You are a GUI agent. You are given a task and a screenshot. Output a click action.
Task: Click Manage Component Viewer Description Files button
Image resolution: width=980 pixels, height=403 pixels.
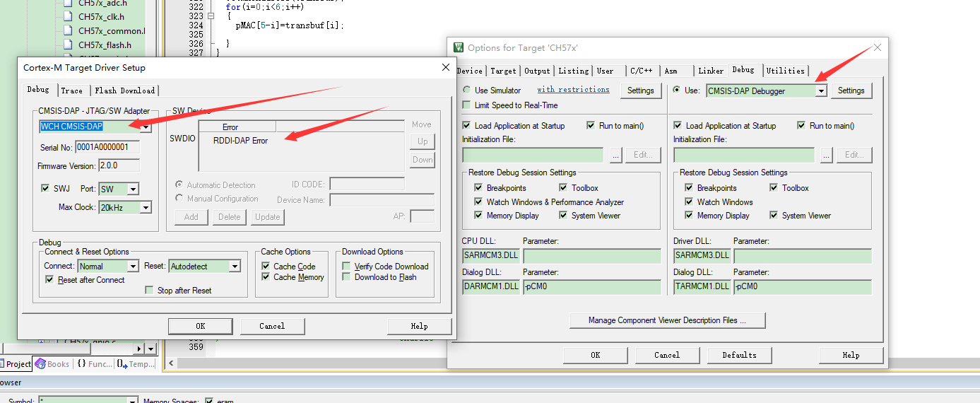[667, 320]
